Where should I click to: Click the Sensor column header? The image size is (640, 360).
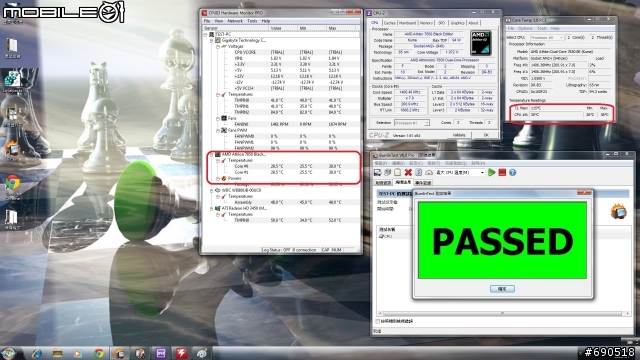click(236, 28)
